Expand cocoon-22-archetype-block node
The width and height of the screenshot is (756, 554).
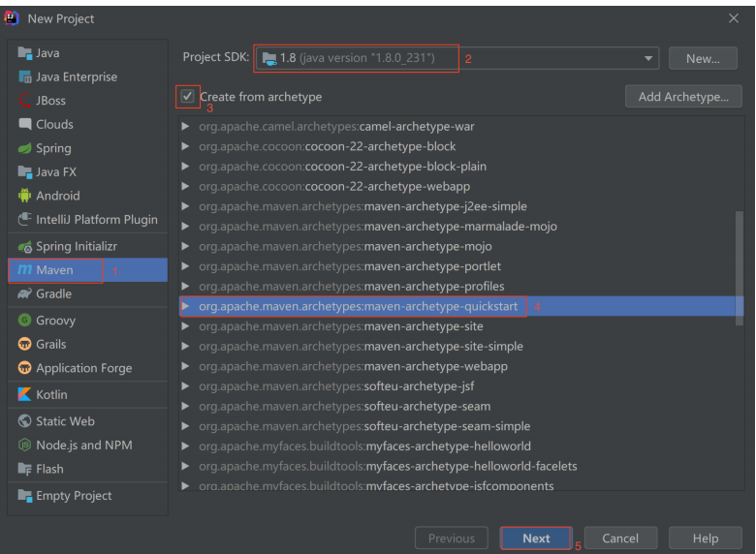185,146
